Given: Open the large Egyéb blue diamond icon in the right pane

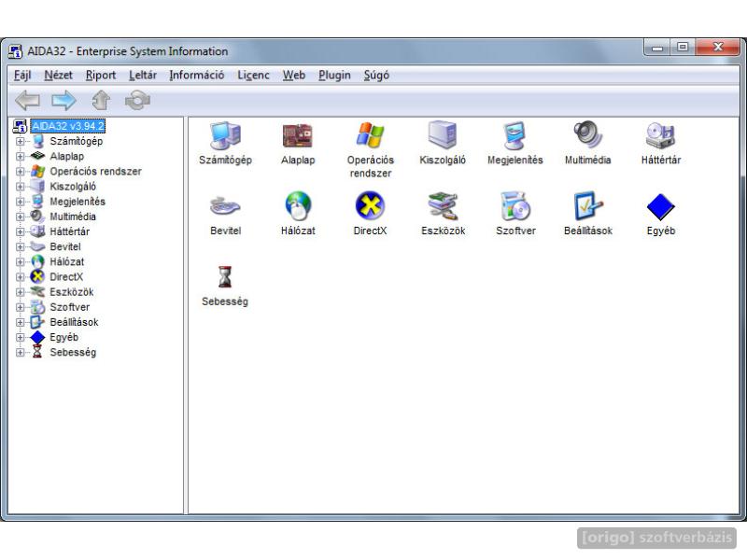Looking at the screenshot, I should coord(661,207).
